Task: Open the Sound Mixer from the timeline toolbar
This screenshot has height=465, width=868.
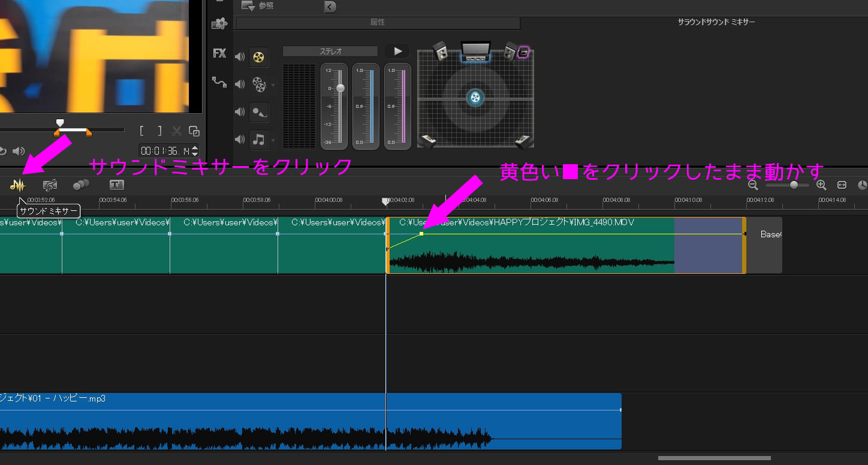Action: [x=17, y=185]
